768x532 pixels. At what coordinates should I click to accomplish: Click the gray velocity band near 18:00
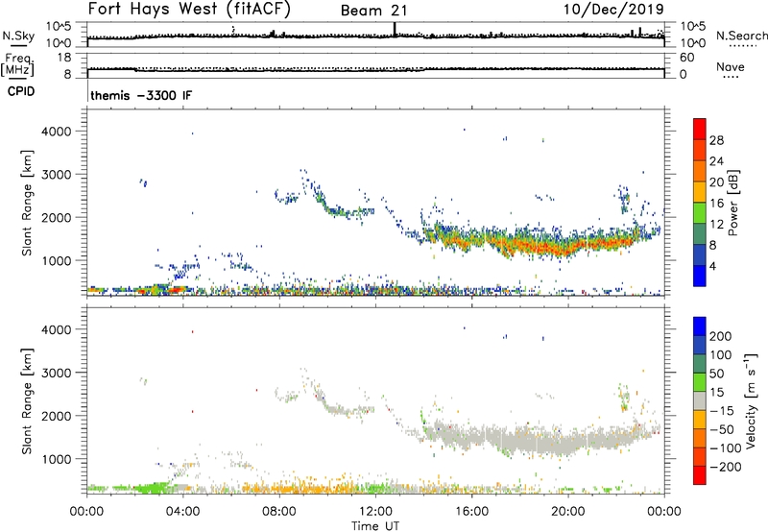[x=520, y=441]
